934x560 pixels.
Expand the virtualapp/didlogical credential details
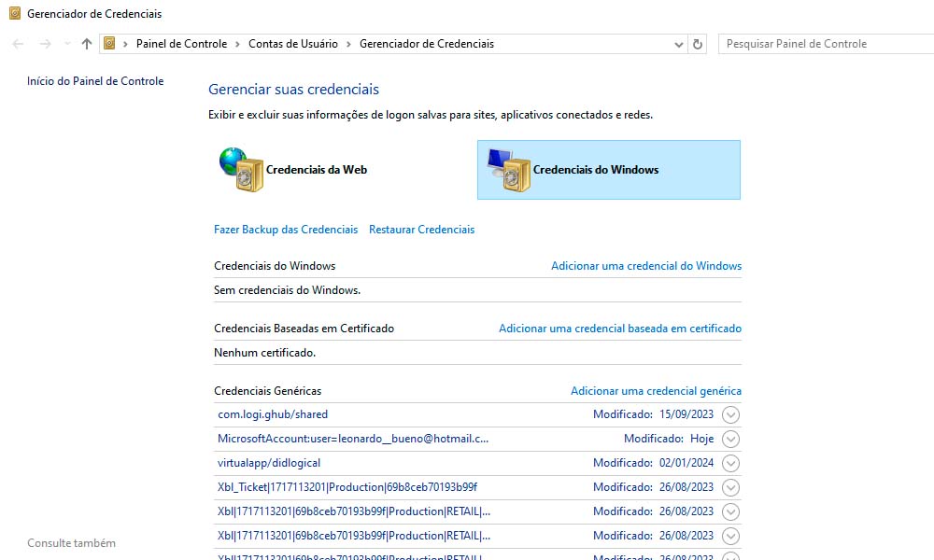pyautogui.click(x=731, y=463)
